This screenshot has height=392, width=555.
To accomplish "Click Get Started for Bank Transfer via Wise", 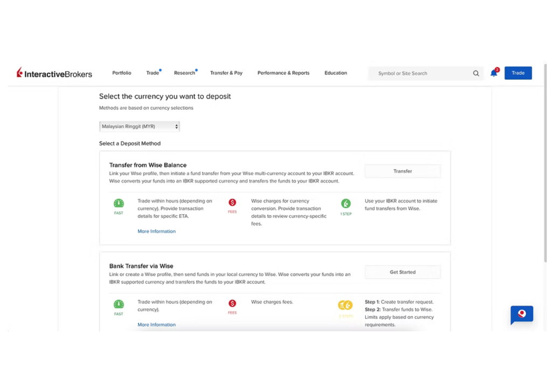I will (403, 272).
